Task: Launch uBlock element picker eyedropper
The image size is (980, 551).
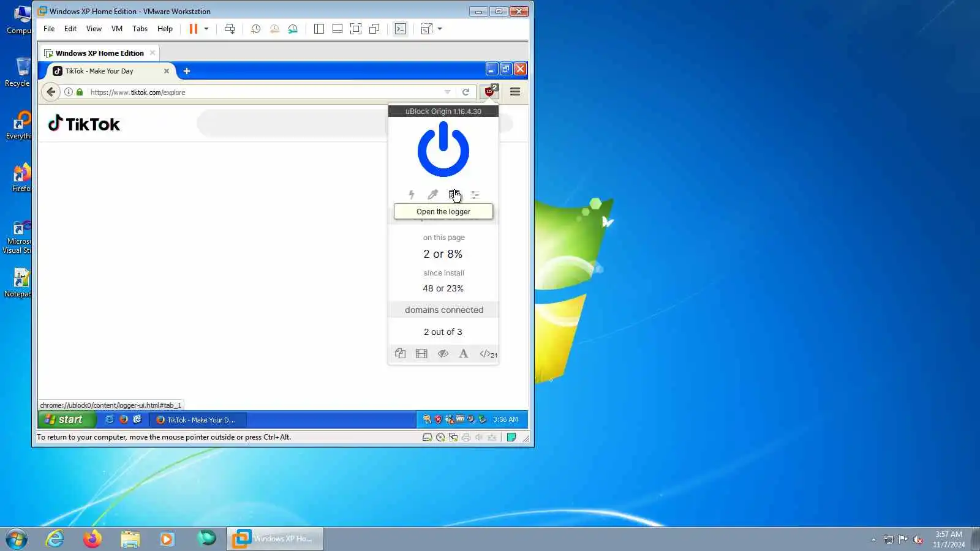Action: point(433,195)
